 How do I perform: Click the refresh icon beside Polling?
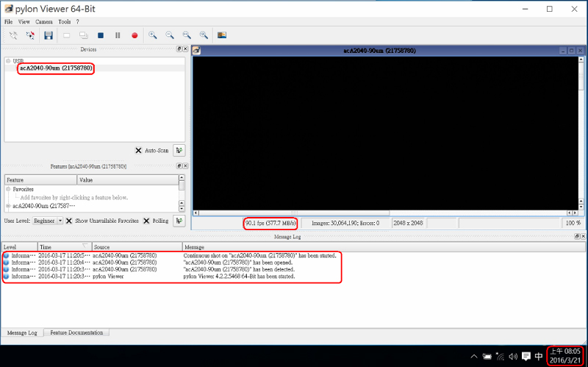179,221
